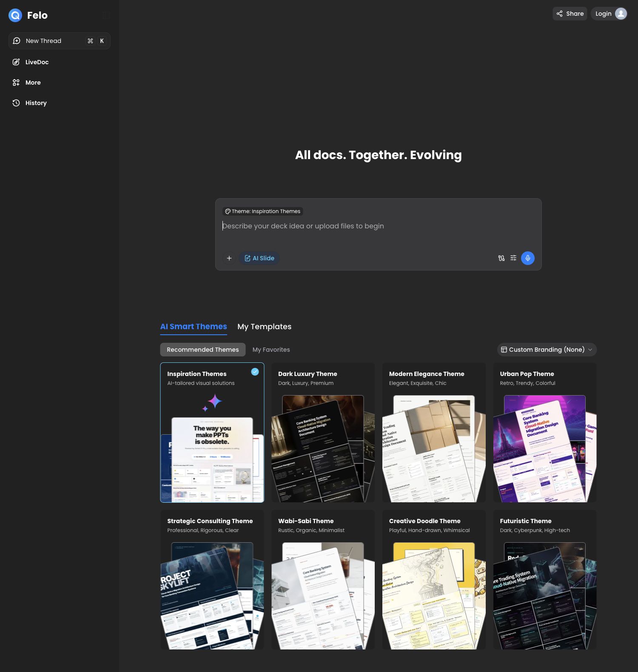Start voice input with the microphone
The image size is (638, 672).
(528, 258)
